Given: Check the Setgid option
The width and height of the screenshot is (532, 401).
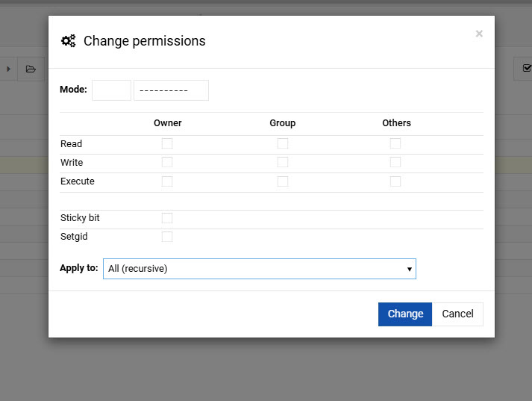Looking at the screenshot, I should coord(167,237).
